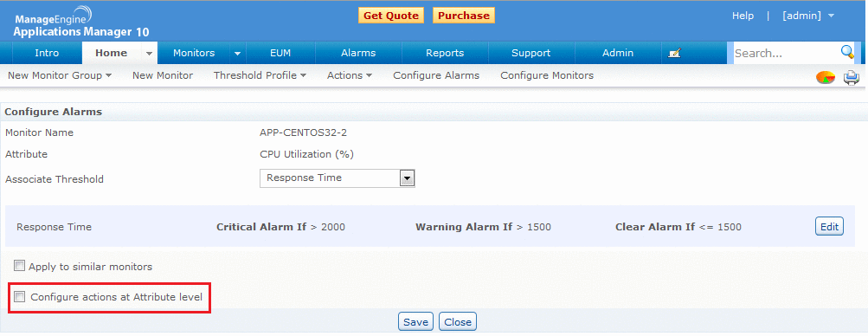Click the Purchase button
868x336 pixels.
[463, 16]
